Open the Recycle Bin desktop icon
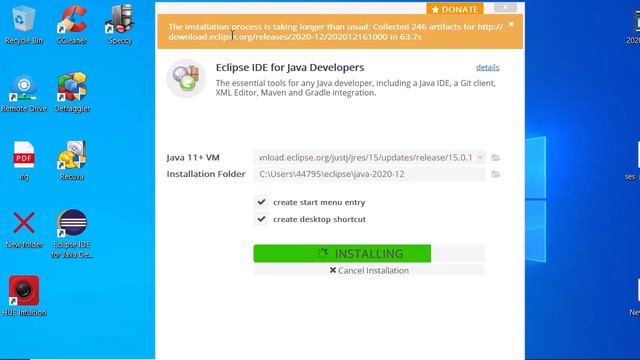Viewport: 640px width, 360px height. (x=24, y=24)
